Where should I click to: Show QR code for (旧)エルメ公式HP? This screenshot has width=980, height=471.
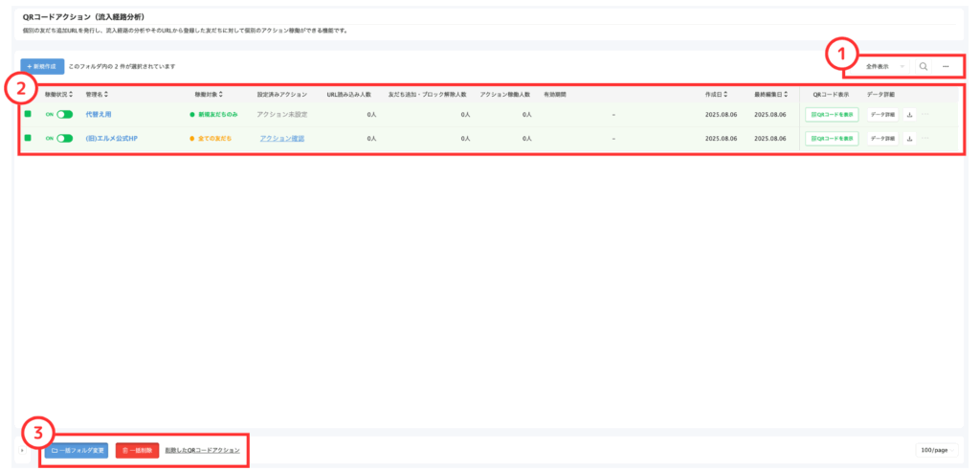click(x=832, y=138)
